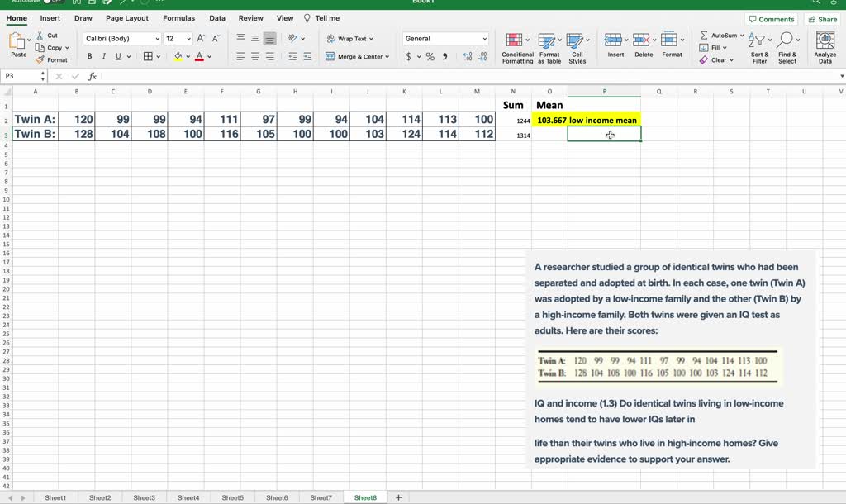
Task: Open Sort & Filter tool
Action: [758, 46]
